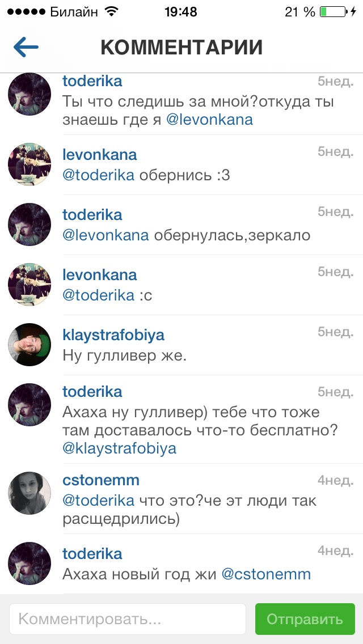Open klaystrafobiya's profile picture

pyautogui.click(x=29, y=345)
